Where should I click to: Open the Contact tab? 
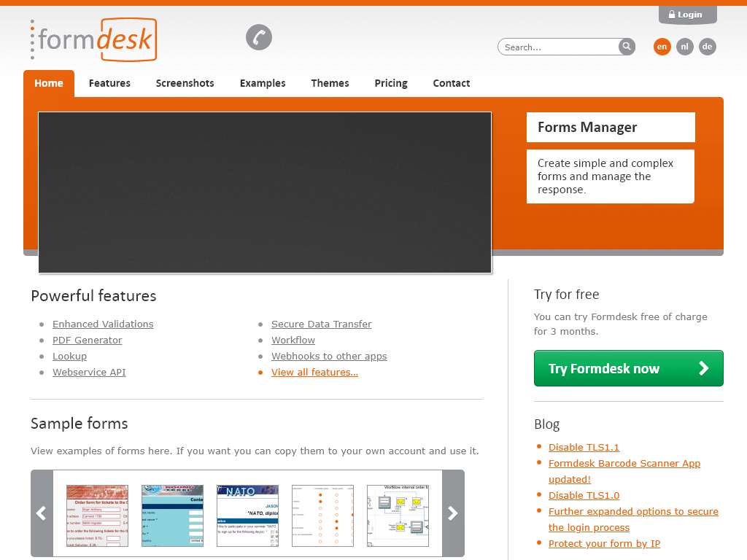pos(451,83)
